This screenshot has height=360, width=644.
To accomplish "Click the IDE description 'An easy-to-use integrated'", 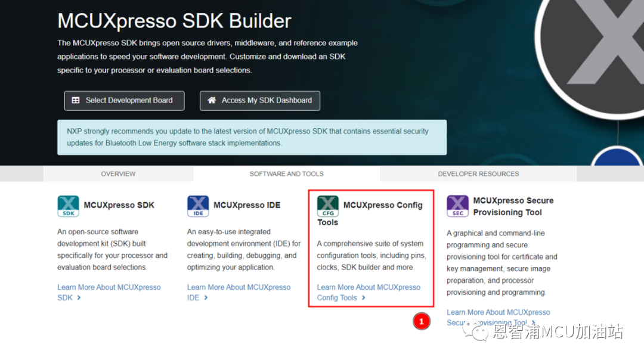I will coord(244,249).
